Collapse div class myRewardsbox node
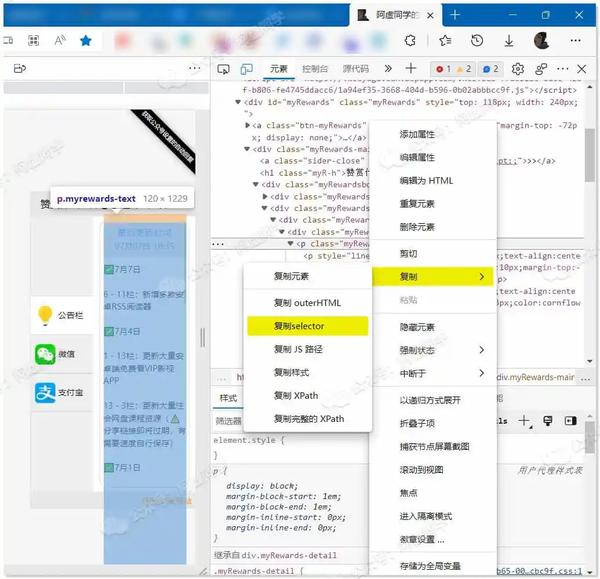This screenshot has height=579, width=600. pyautogui.click(x=256, y=184)
